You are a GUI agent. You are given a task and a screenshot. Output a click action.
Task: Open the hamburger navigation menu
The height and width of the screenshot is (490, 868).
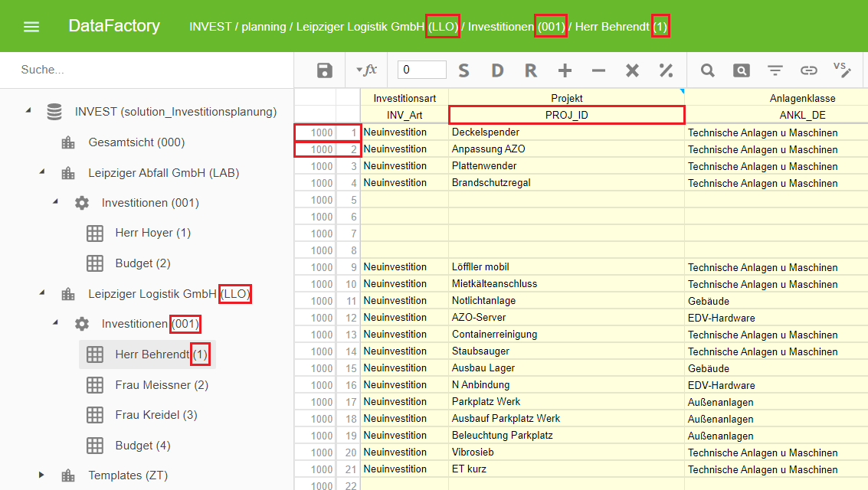coord(31,27)
